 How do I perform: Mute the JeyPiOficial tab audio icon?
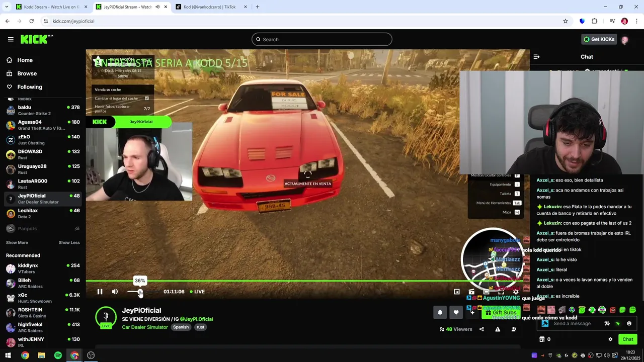(x=157, y=7)
